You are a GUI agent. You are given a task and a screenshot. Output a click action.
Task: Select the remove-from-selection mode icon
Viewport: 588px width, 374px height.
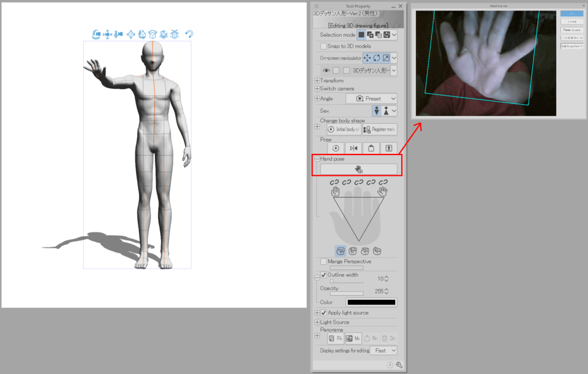tap(379, 35)
